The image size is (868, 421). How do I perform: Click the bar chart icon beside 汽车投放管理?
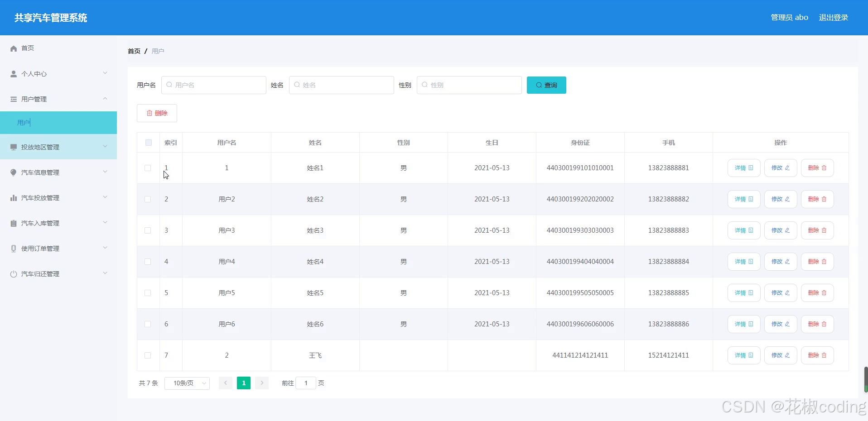click(x=14, y=198)
